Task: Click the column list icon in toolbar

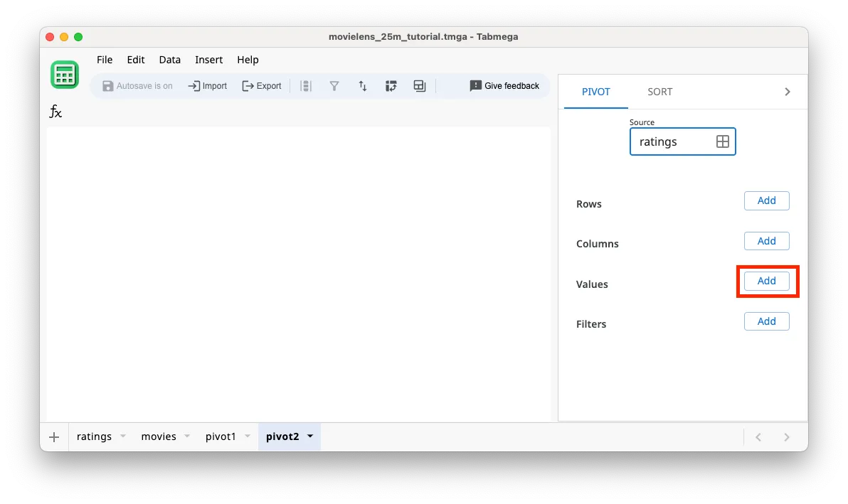Action: pyautogui.click(x=305, y=85)
